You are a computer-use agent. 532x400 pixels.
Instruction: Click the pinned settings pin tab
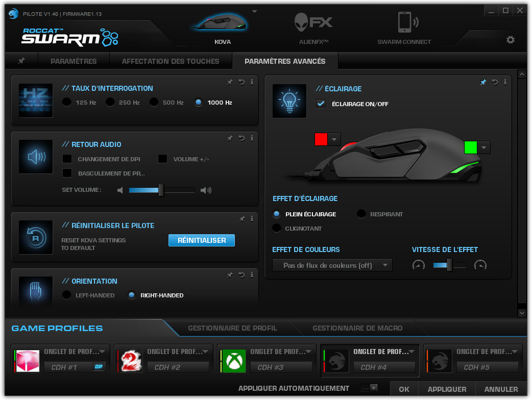(x=21, y=61)
